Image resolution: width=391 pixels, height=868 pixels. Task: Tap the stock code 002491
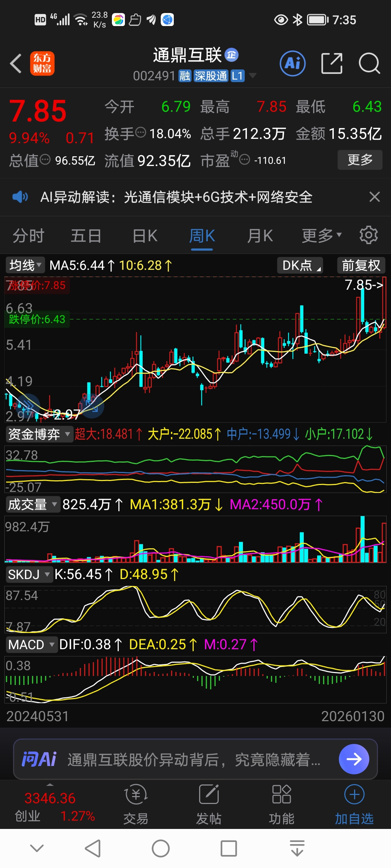tap(154, 76)
